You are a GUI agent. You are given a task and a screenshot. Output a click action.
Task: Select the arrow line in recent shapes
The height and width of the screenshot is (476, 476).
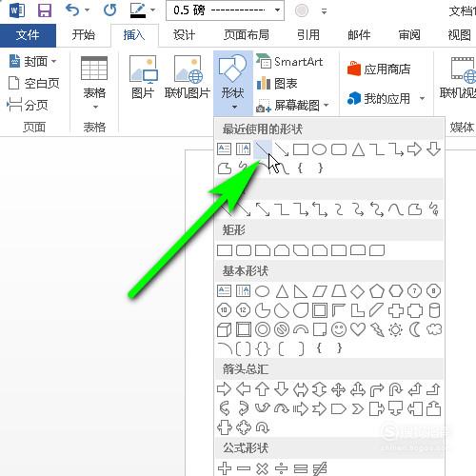tap(282, 149)
